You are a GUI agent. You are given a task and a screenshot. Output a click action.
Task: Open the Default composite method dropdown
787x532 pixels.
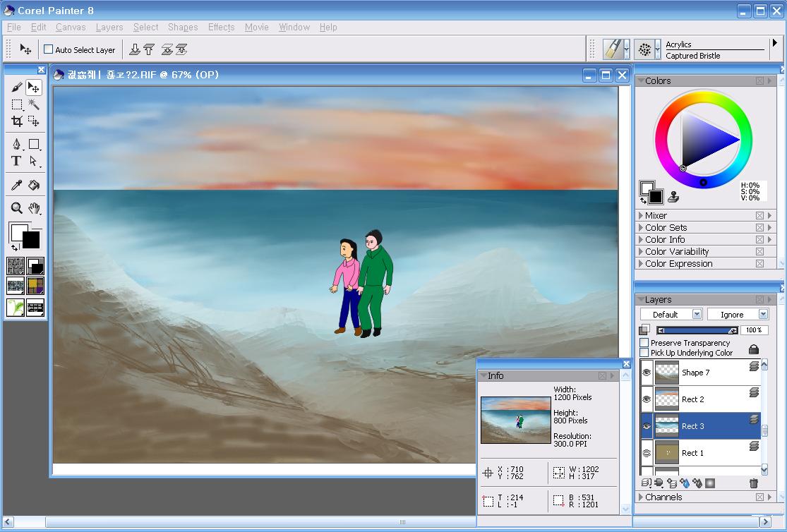pyautogui.click(x=671, y=315)
